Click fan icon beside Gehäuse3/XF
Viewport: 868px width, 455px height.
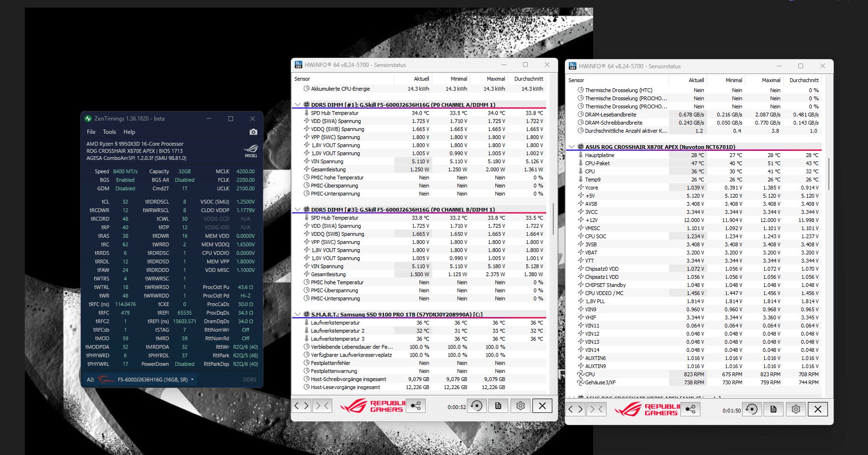point(581,382)
